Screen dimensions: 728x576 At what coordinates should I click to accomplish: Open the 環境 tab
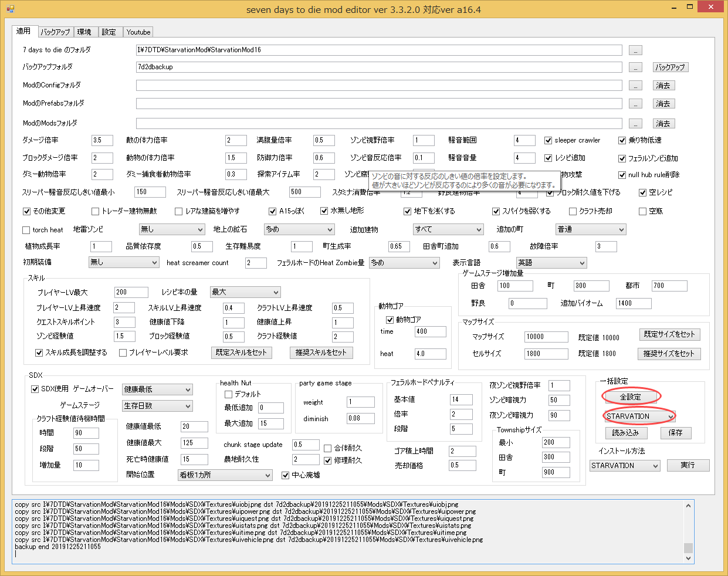84,32
